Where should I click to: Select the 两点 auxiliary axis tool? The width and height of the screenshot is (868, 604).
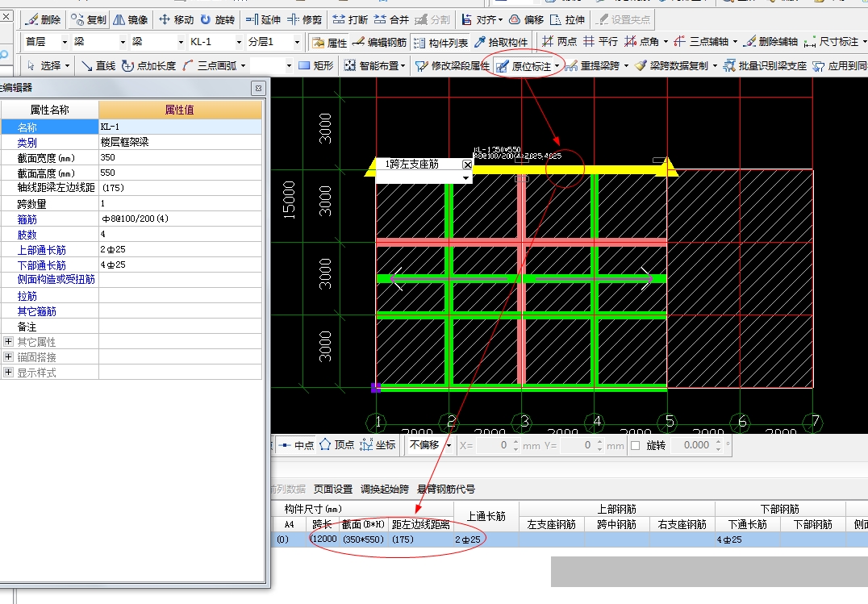coord(560,41)
